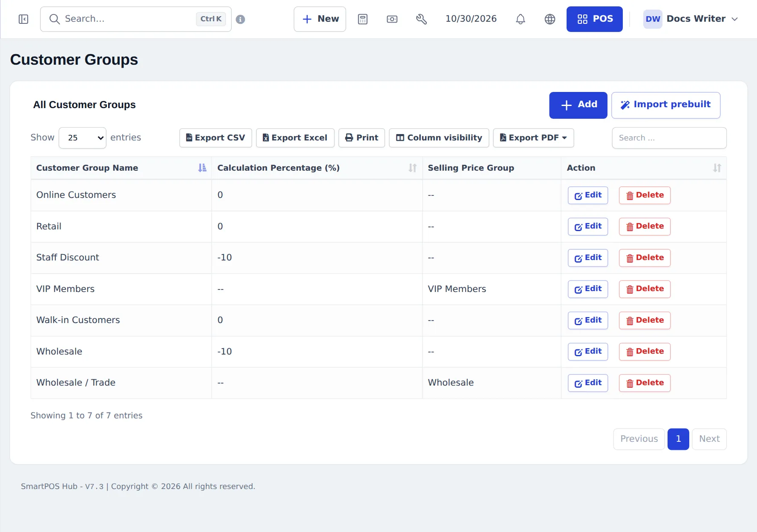The width and height of the screenshot is (757, 532).
Task: Delete the VIP Members group
Action: click(x=645, y=289)
